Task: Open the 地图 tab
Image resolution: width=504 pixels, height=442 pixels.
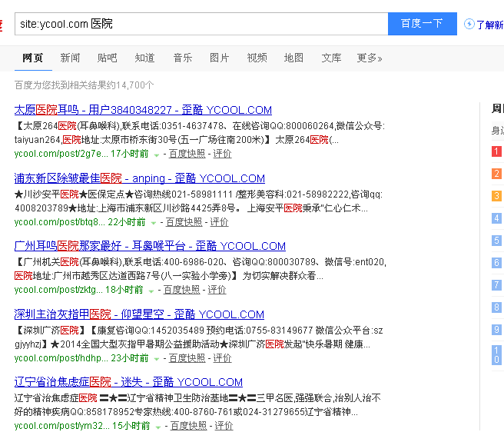Action: pos(293,58)
